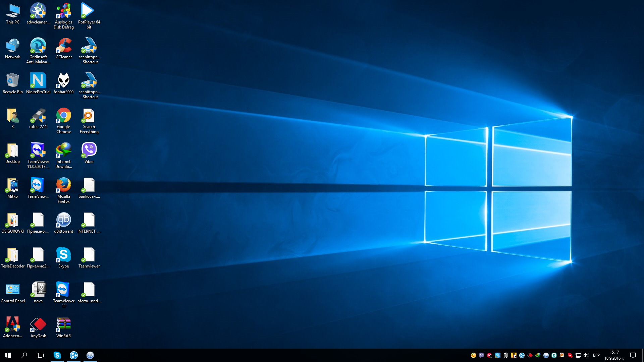Open the Network desktop icon
Viewport: 644px width, 362px height.
(x=13, y=49)
